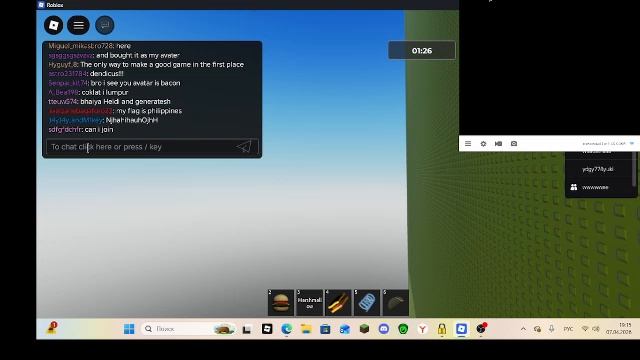640x360 pixels.
Task: Open the overlay toolbar hamburger menu
Action: (468, 144)
